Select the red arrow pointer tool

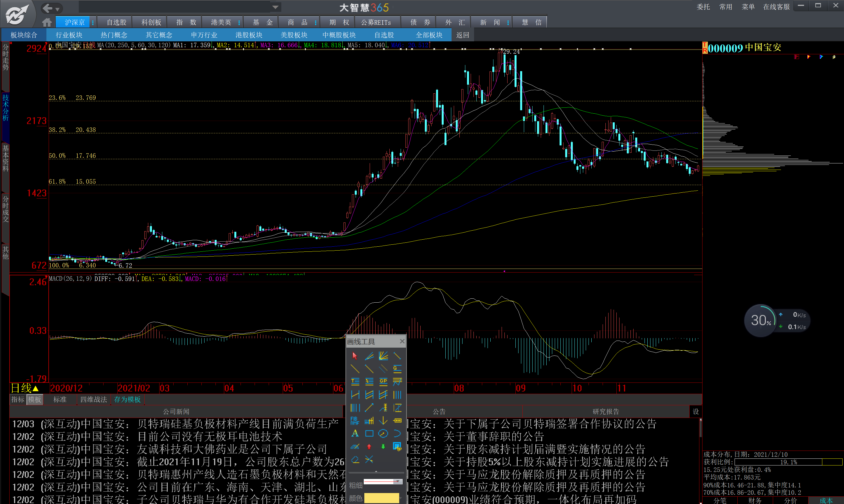click(x=354, y=355)
